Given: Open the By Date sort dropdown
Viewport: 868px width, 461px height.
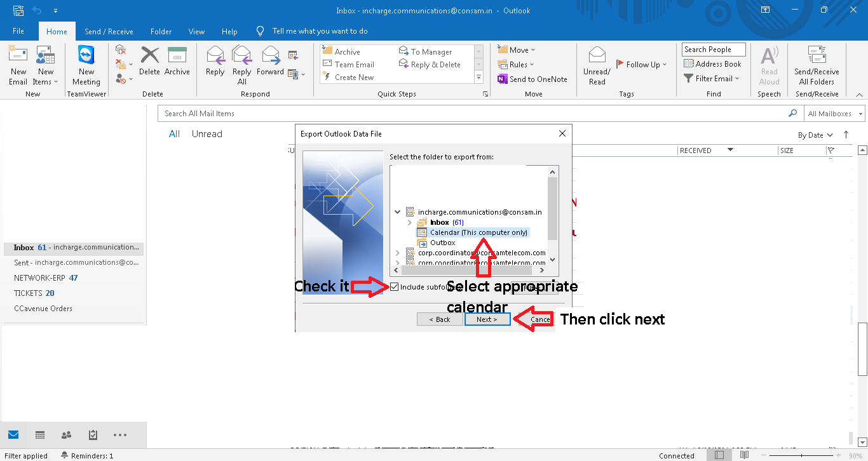Looking at the screenshot, I should pos(815,135).
